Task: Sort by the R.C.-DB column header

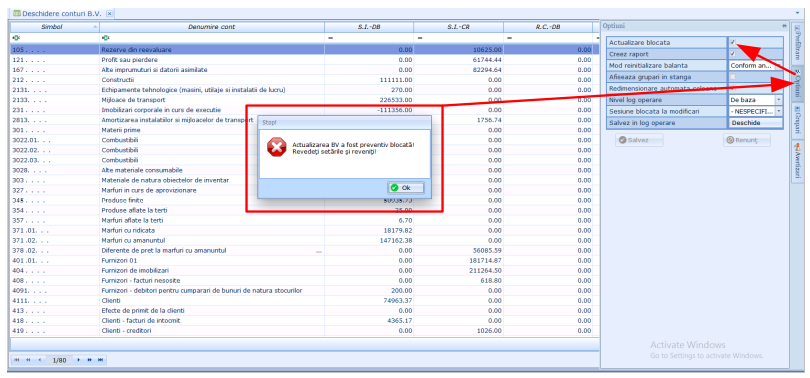Action: (548, 26)
